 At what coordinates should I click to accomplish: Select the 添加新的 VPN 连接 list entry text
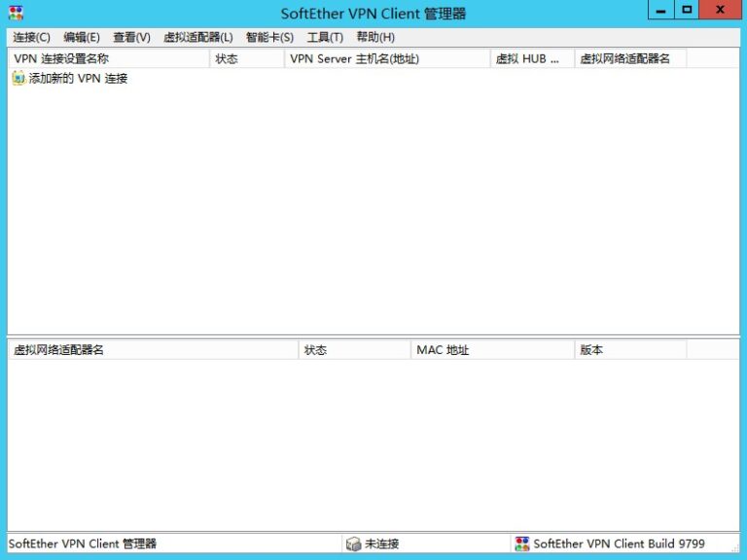point(78,79)
